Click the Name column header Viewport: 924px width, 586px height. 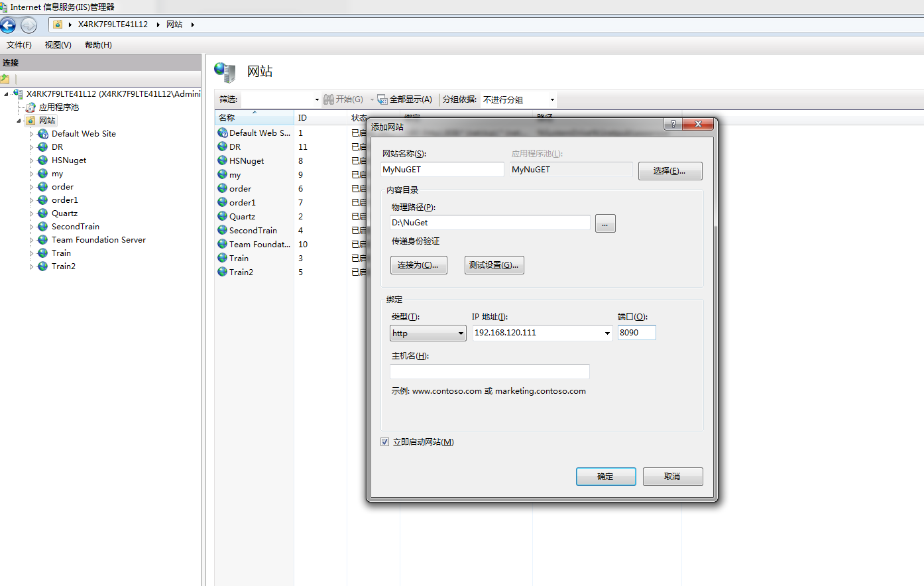255,117
